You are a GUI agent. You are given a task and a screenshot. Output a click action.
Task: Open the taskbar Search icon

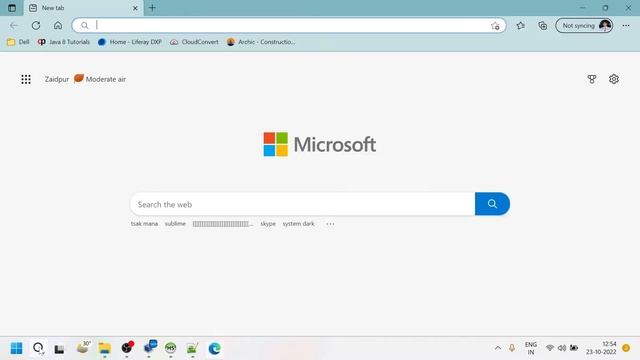pos(38,348)
